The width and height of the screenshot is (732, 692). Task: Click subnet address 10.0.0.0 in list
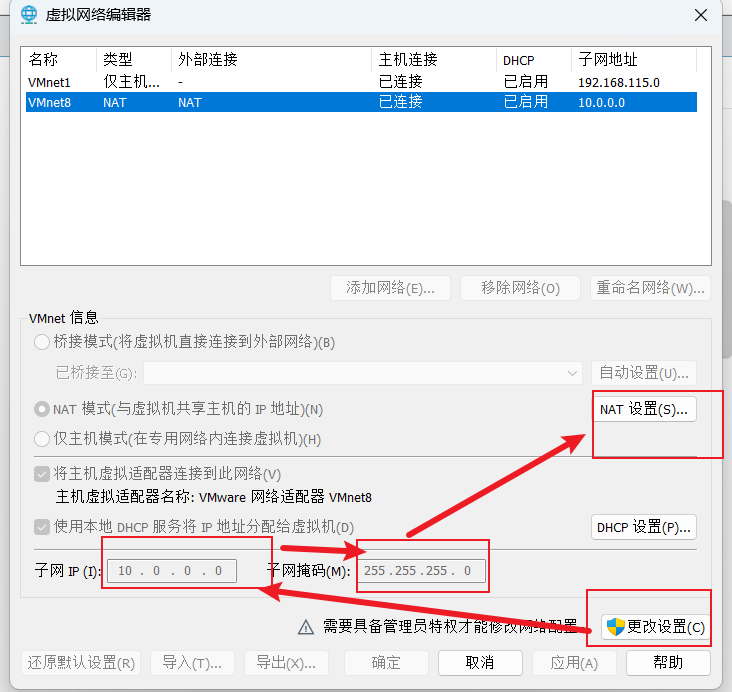pos(601,103)
